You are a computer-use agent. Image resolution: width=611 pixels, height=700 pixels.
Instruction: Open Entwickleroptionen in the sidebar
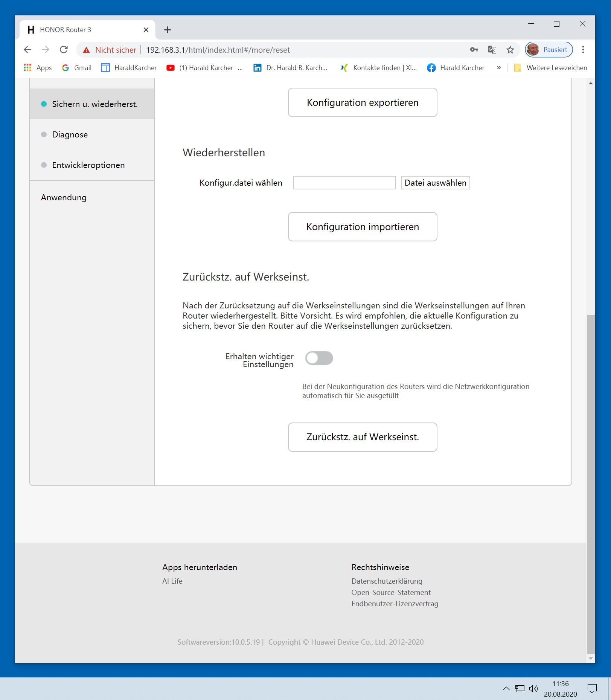(92, 165)
